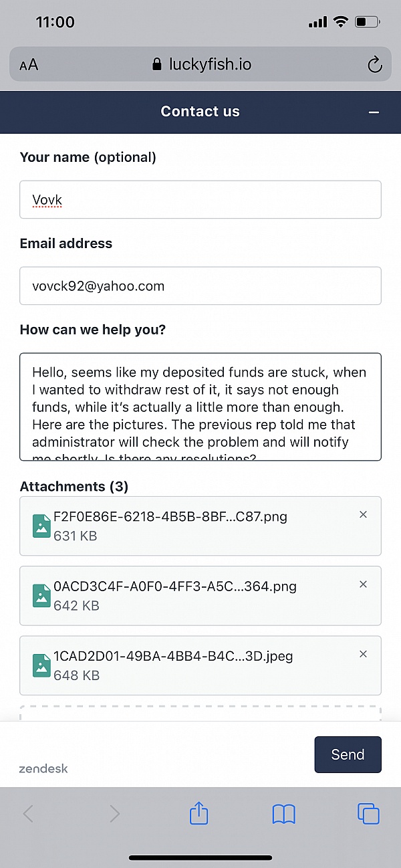401x868 pixels.
Task: Send the support request
Action: (348, 754)
